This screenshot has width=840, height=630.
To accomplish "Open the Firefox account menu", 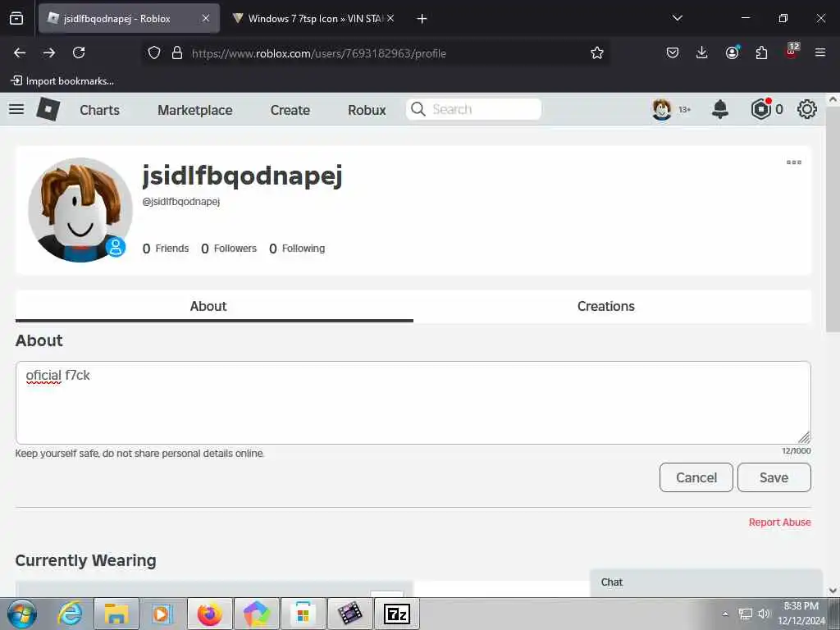I will click(732, 52).
